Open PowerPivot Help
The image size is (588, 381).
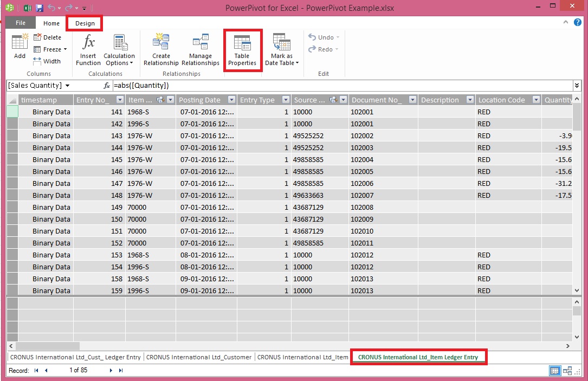pos(578,23)
